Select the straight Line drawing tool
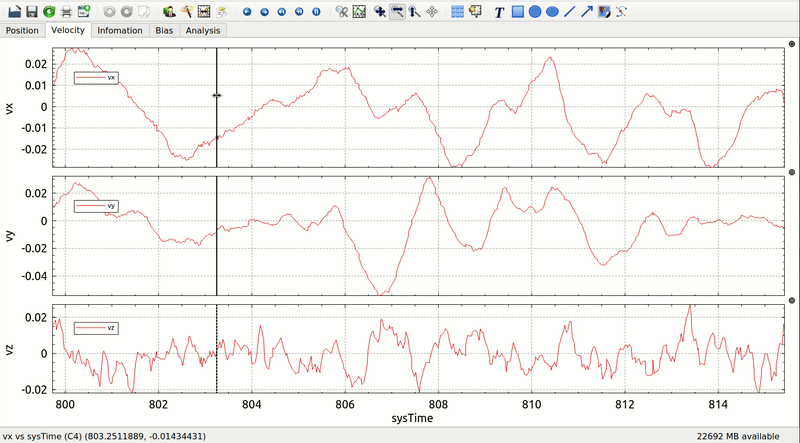This screenshot has height=443, width=800. coord(570,12)
